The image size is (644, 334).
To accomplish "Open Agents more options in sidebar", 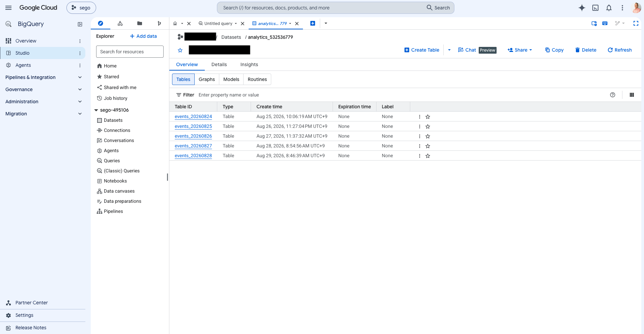I will [80, 65].
